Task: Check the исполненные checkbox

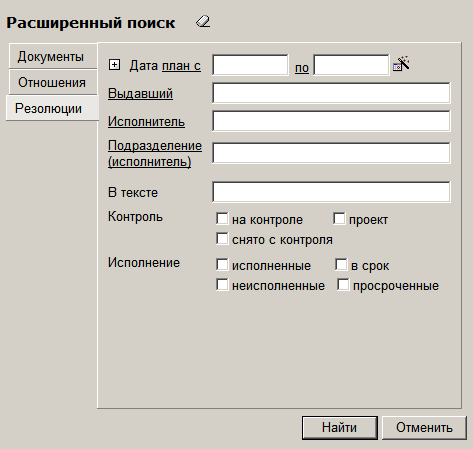Action: [x=222, y=265]
